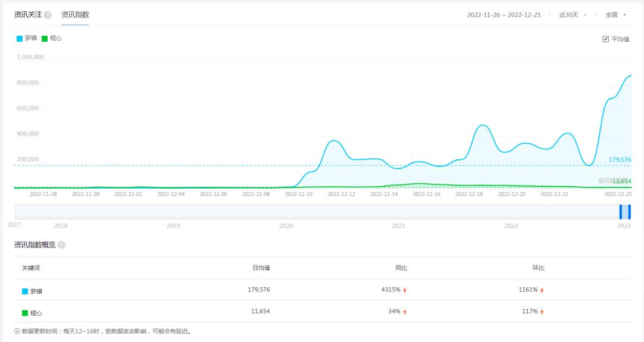
Task: Click red up arrow beside 1161% 环比
Action: tap(542, 290)
